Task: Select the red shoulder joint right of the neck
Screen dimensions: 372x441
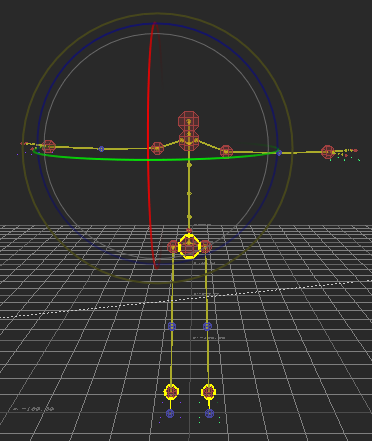Action: 226,151
